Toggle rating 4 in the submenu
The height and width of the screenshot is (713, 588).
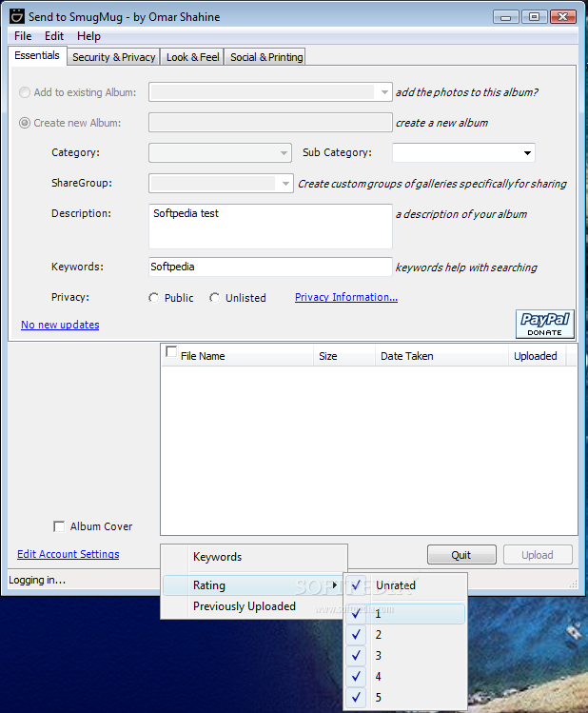click(x=405, y=677)
